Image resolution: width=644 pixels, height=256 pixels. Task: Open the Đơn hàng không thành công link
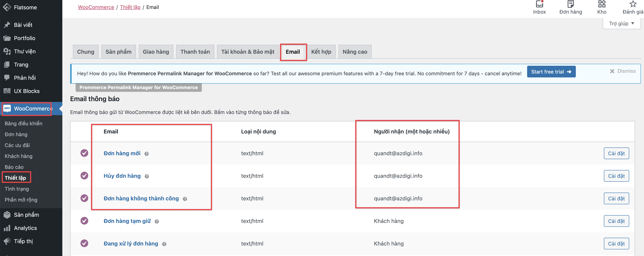pos(141,198)
